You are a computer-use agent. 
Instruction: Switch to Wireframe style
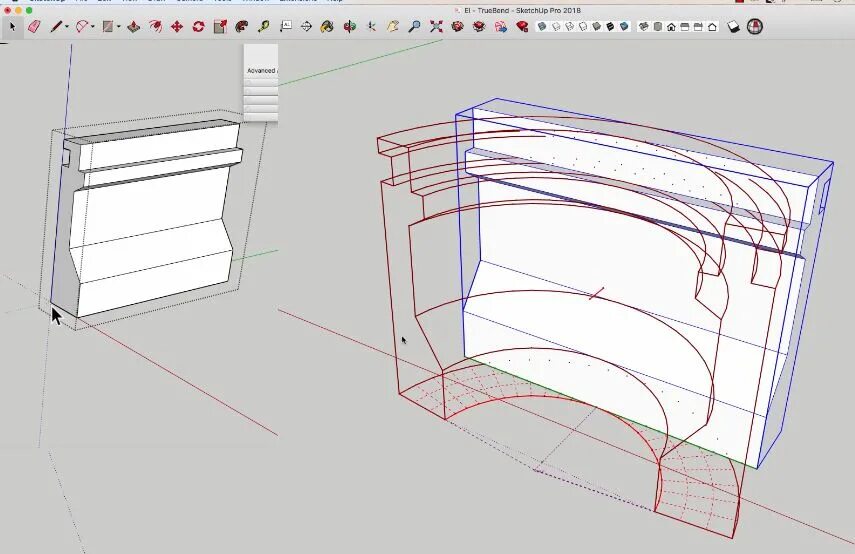(569, 26)
